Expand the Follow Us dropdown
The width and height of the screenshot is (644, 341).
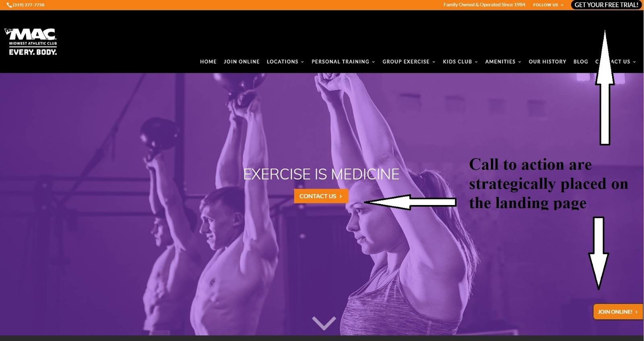[x=548, y=5]
